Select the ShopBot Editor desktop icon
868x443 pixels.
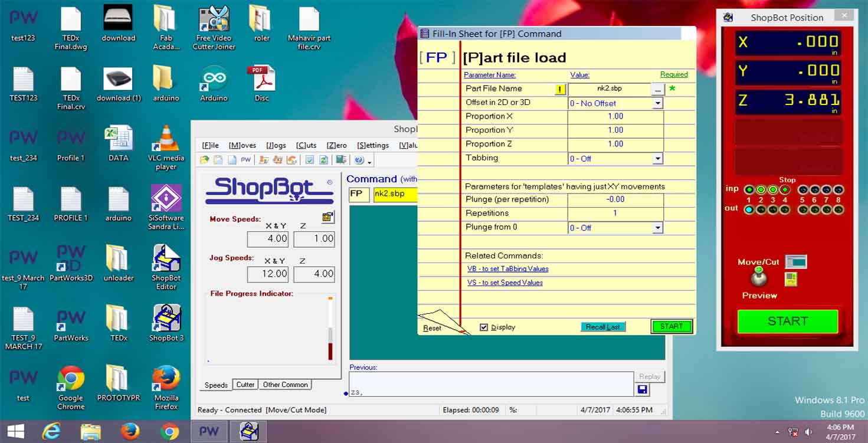tap(166, 267)
